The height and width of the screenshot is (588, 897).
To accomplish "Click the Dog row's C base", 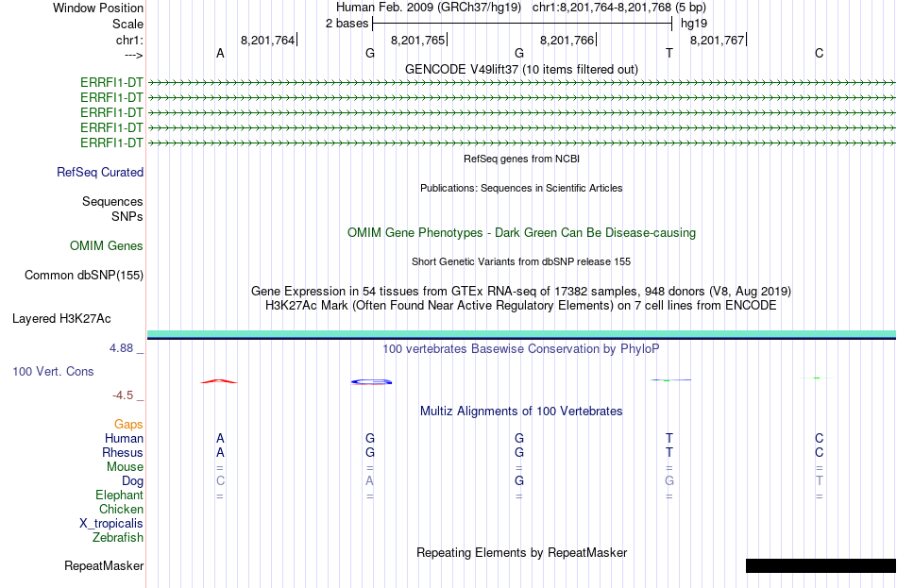I will [x=220, y=481].
